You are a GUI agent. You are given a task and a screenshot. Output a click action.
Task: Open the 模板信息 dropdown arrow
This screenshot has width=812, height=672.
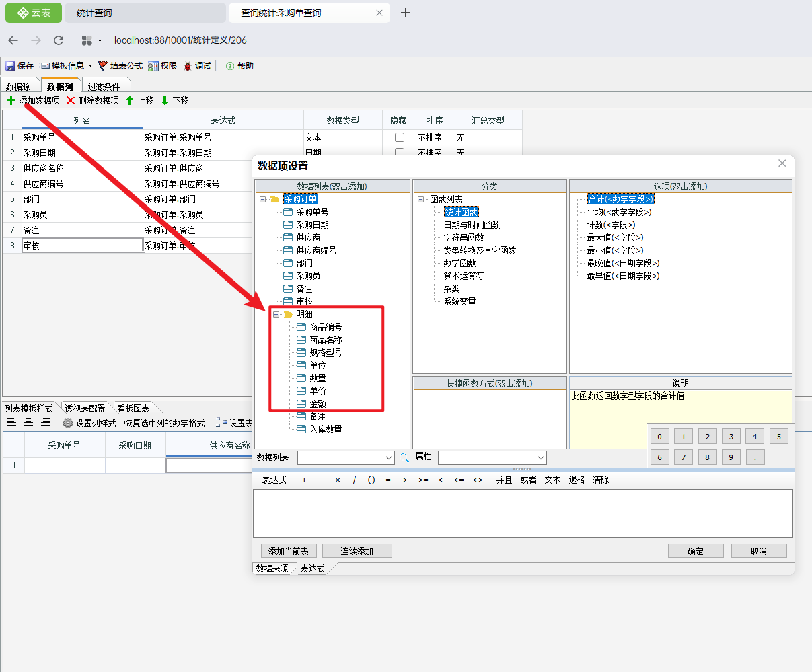pyautogui.click(x=90, y=66)
